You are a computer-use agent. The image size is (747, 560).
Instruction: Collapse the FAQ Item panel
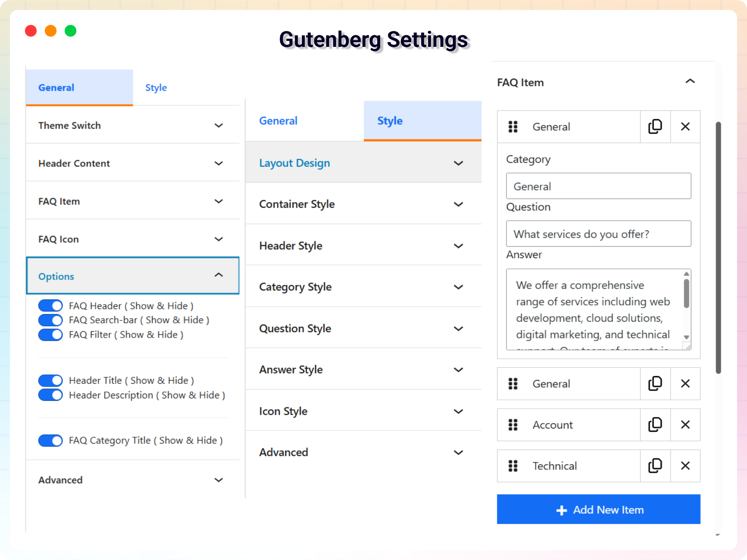tap(690, 81)
